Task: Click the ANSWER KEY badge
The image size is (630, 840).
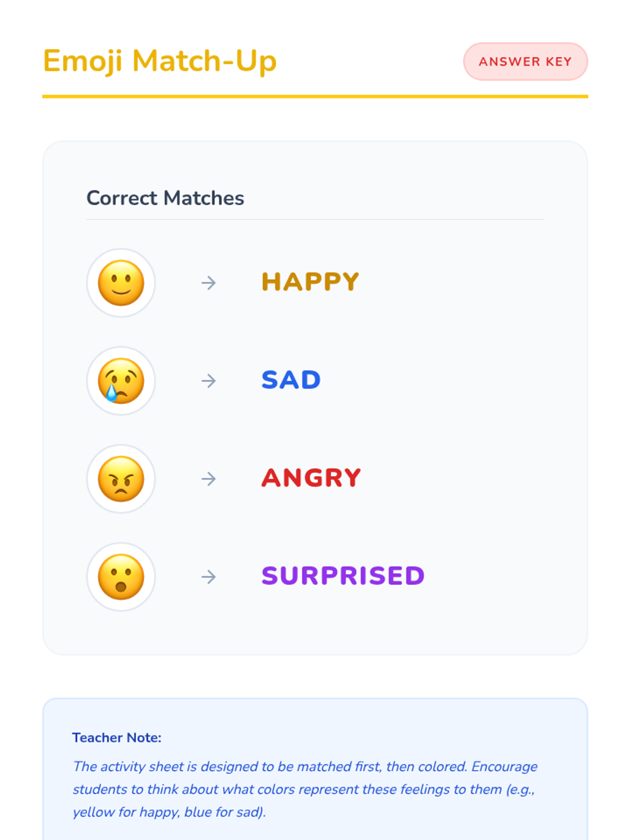Action: click(x=526, y=61)
